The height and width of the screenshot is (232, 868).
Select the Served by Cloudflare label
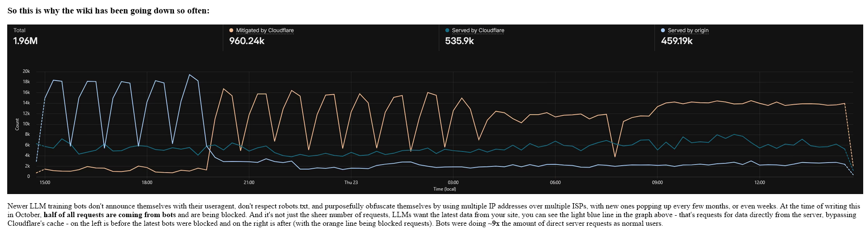pyautogui.click(x=478, y=30)
